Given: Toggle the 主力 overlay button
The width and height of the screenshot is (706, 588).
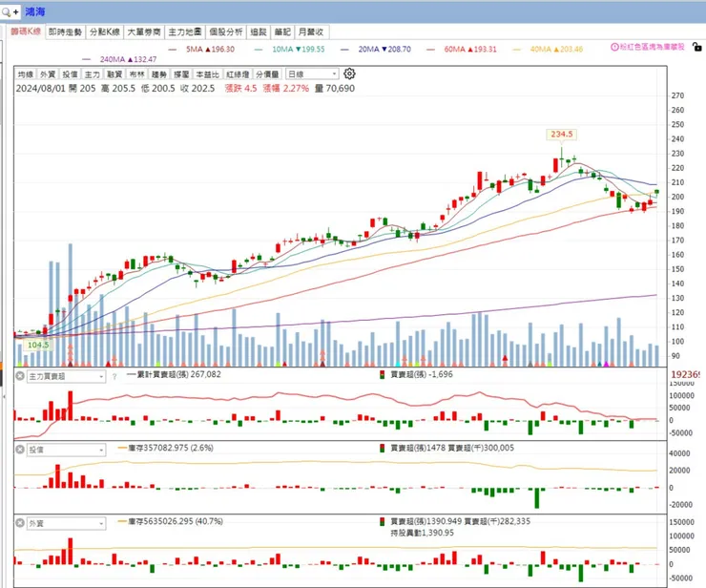Looking at the screenshot, I should pos(92,74).
